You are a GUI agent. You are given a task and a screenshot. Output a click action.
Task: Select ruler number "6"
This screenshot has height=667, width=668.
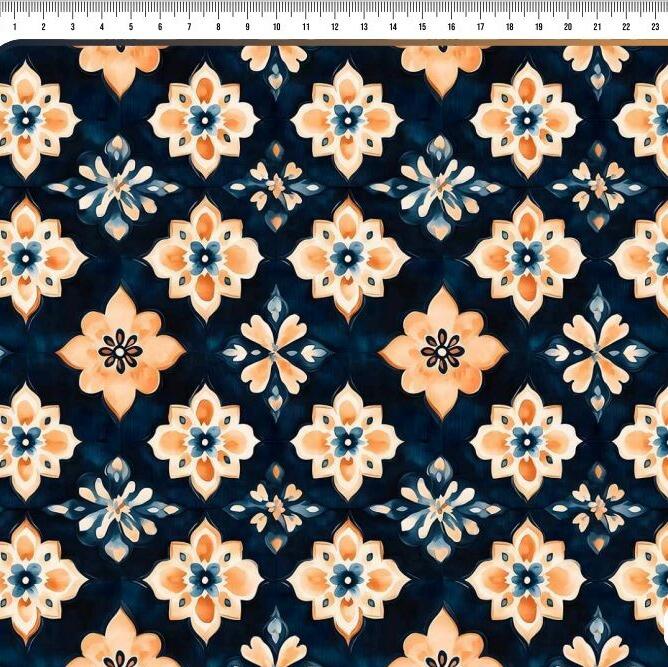click(160, 27)
